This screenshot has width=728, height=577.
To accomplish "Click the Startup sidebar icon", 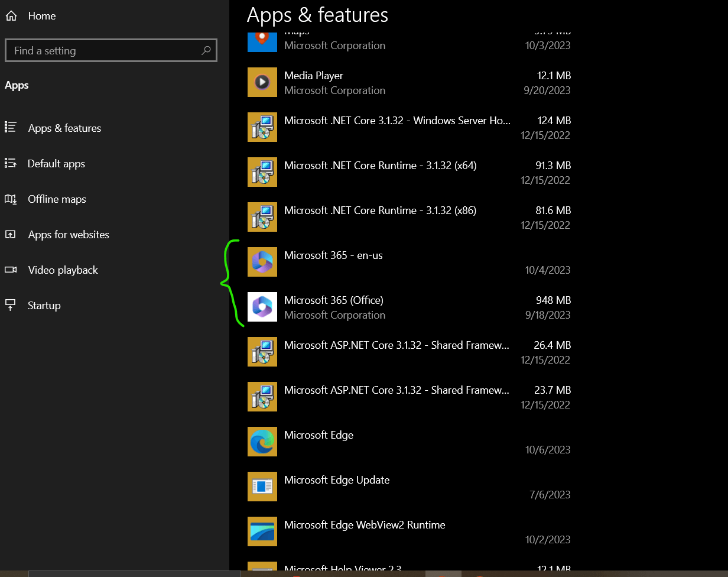I will coord(11,305).
